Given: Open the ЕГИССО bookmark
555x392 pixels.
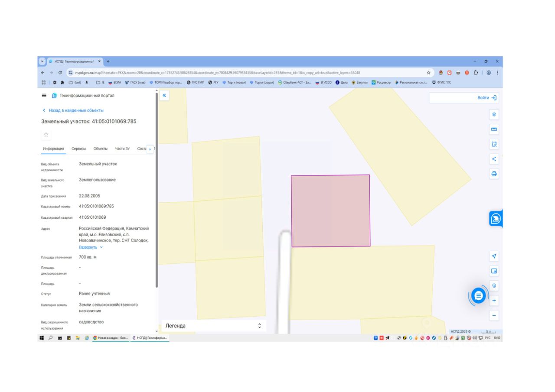Looking at the screenshot, I should click(x=323, y=82).
